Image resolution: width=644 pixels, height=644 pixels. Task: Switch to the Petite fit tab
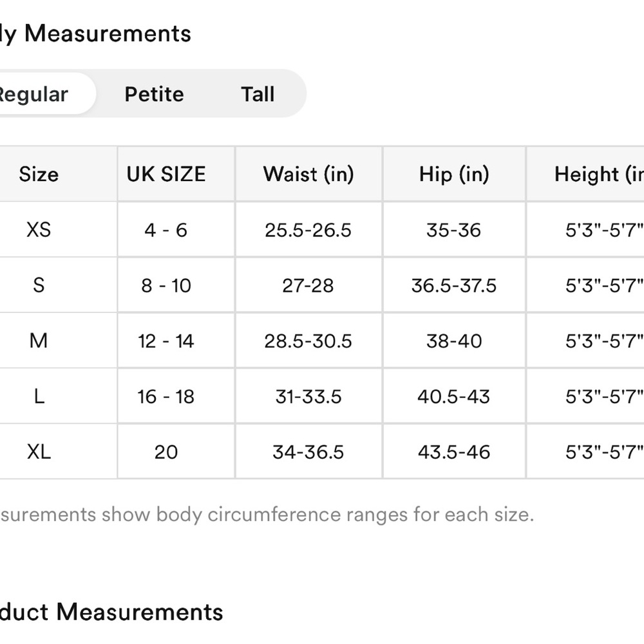click(x=154, y=94)
